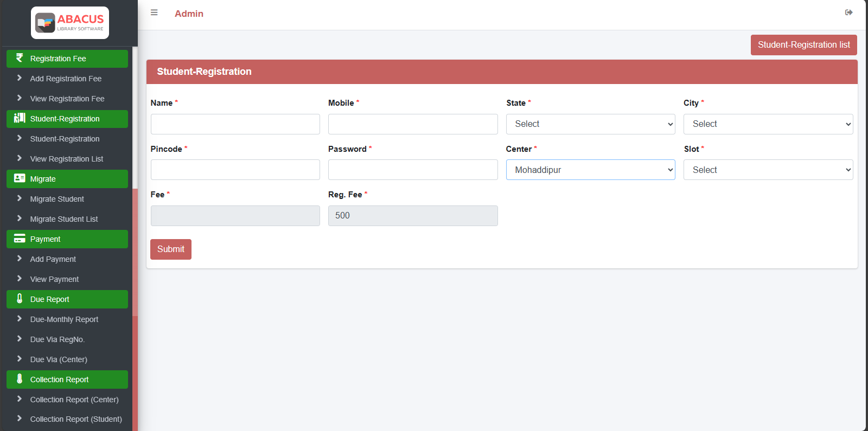The height and width of the screenshot is (431, 868).
Task: Focus the Name input field
Action: click(x=235, y=124)
